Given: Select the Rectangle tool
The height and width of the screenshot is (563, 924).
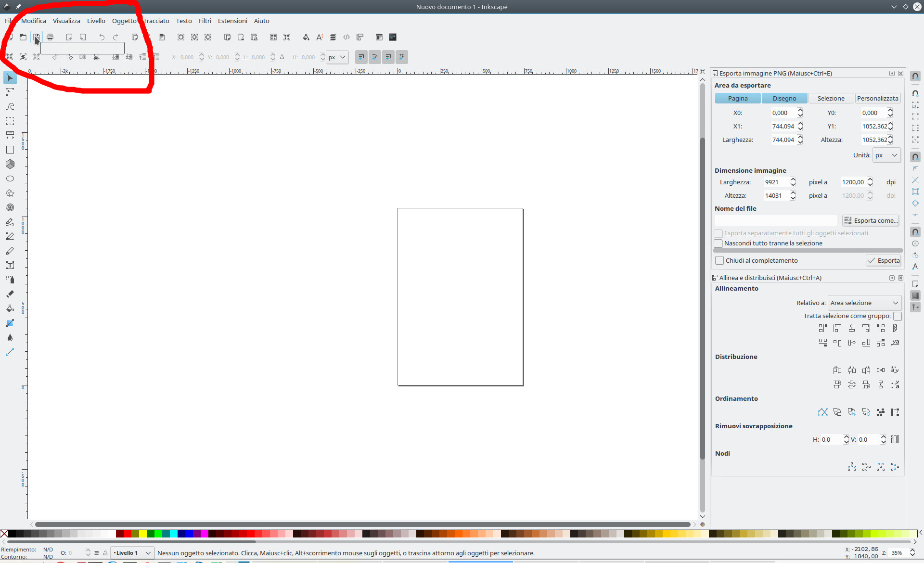Looking at the screenshot, I should pyautogui.click(x=10, y=150).
